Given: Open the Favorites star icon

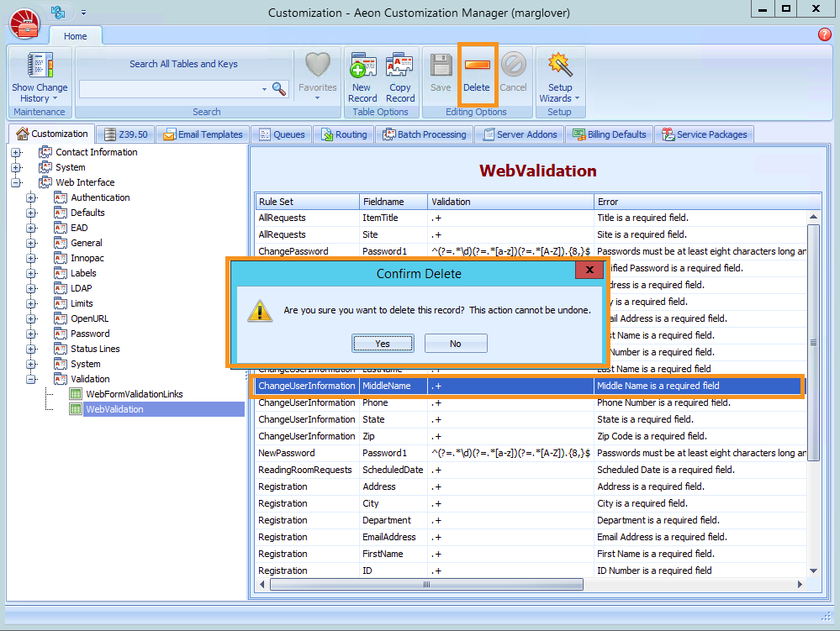Looking at the screenshot, I should 317,74.
